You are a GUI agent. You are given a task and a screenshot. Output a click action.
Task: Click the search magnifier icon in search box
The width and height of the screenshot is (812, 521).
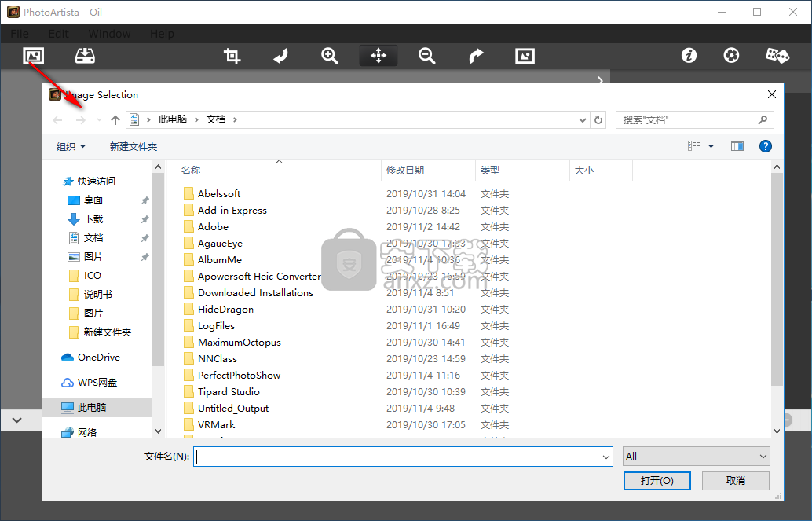pos(763,119)
